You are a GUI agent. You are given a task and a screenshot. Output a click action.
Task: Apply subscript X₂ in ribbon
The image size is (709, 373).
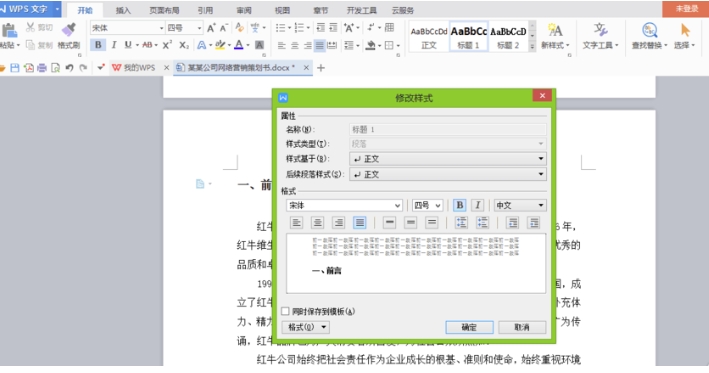click(184, 45)
